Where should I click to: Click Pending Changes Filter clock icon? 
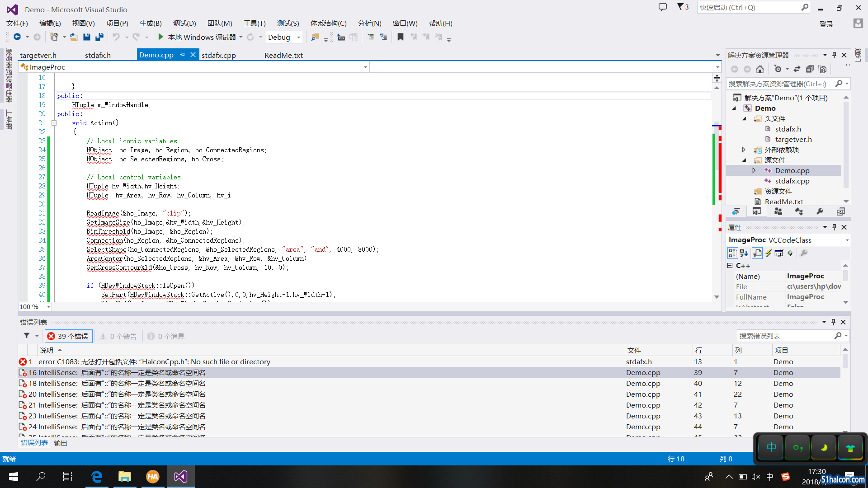tap(778, 69)
